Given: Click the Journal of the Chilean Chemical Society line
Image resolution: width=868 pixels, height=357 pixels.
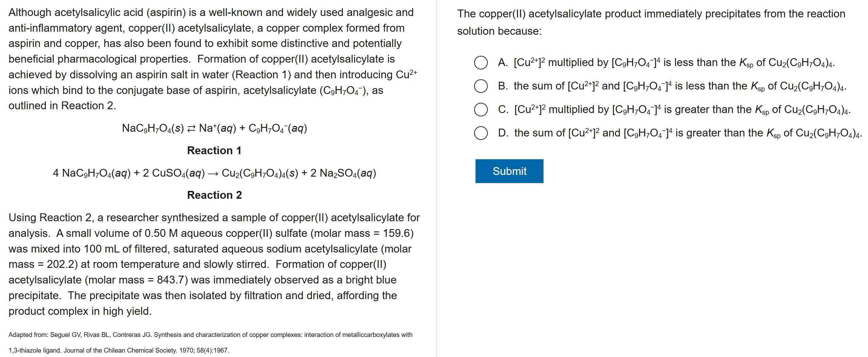Looking at the screenshot, I should (119, 350).
